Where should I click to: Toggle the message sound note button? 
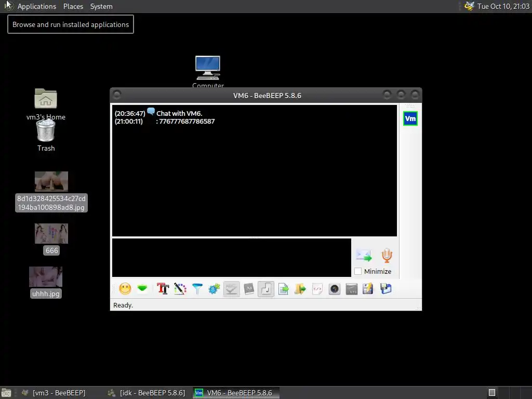(266, 289)
